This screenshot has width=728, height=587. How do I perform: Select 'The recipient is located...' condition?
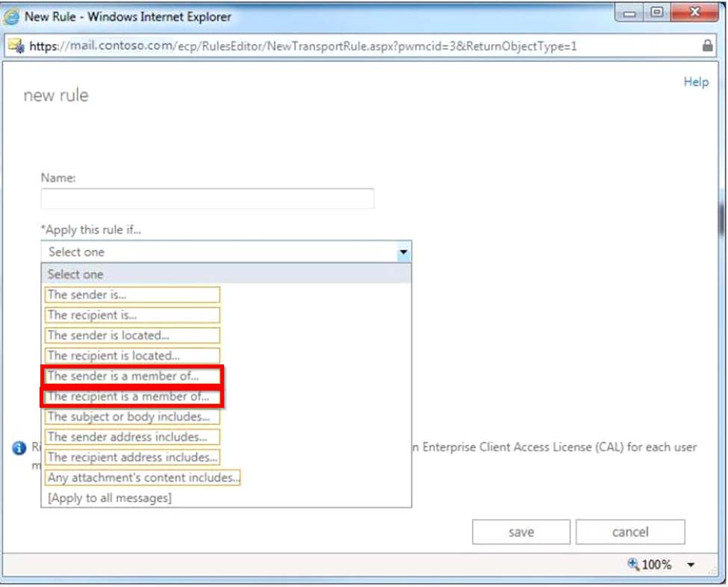(x=132, y=355)
